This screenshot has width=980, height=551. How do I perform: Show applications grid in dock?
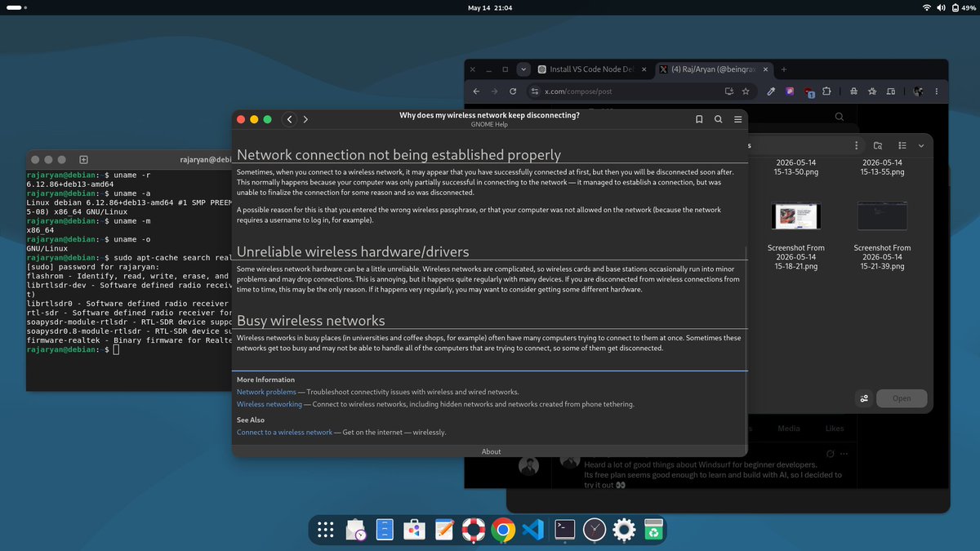click(x=325, y=531)
